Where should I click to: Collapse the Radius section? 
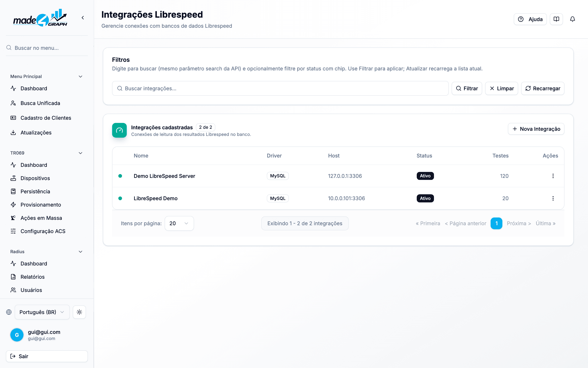(x=80, y=252)
